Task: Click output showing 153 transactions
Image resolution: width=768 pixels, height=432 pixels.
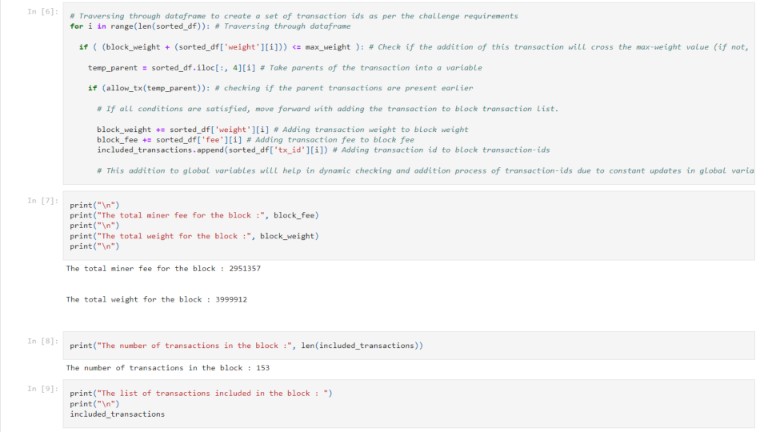Action: pyautogui.click(x=168, y=368)
